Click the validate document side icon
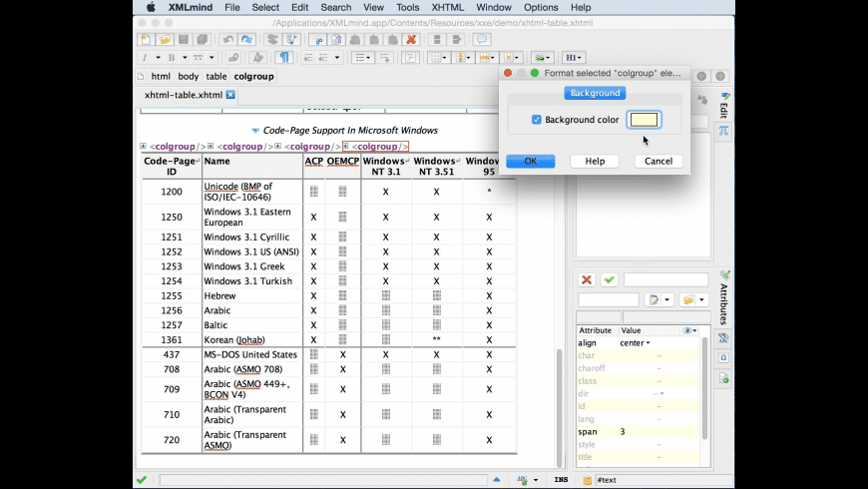The width and height of the screenshot is (868, 489). pos(723,379)
